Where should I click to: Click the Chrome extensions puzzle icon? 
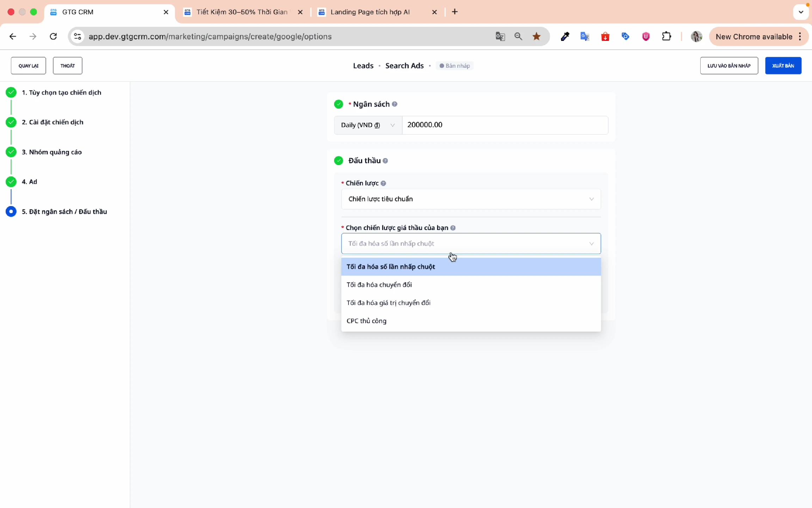666,36
